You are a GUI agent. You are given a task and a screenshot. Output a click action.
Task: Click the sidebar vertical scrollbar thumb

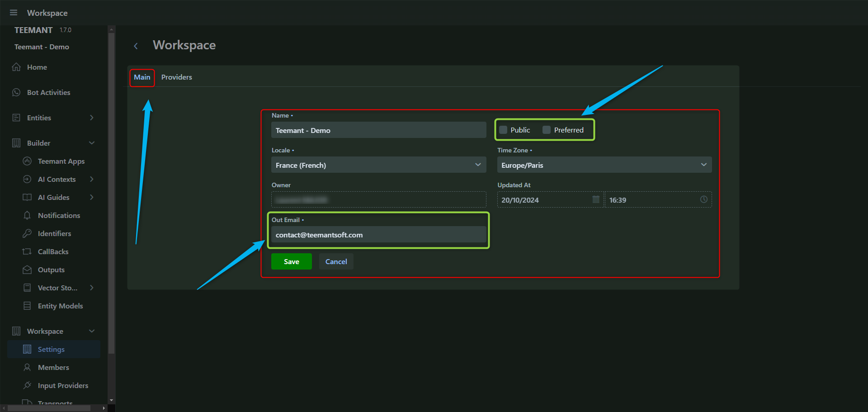(111, 193)
